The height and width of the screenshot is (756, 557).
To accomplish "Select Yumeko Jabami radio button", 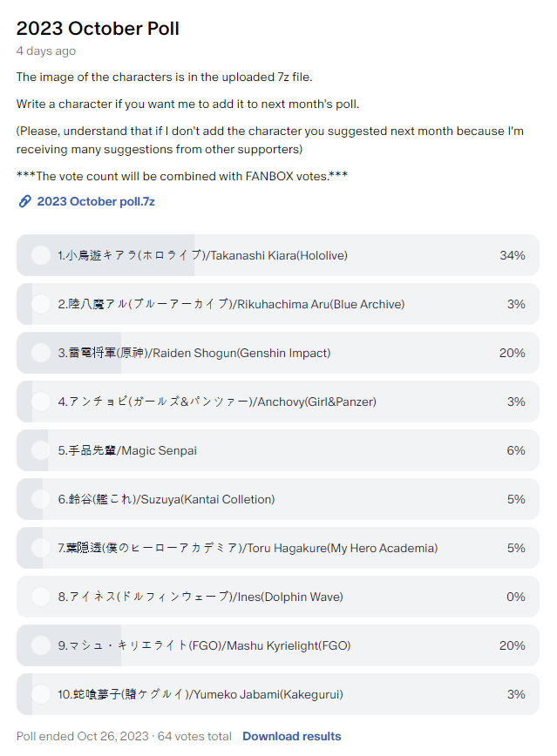I will pyautogui.click(x=41, y=694).
